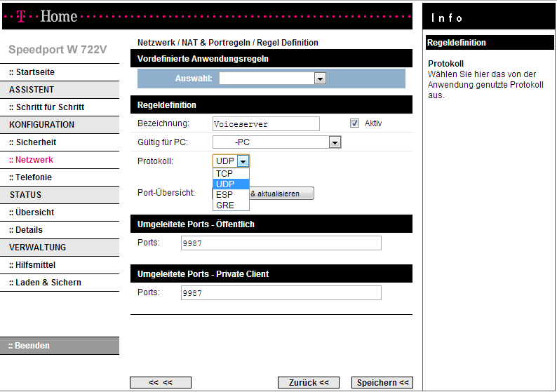This screenshot has height=392, width=557.
Task: Open the Hilfsmittel page
Action: pyautogui.click(x=32, y=265)
